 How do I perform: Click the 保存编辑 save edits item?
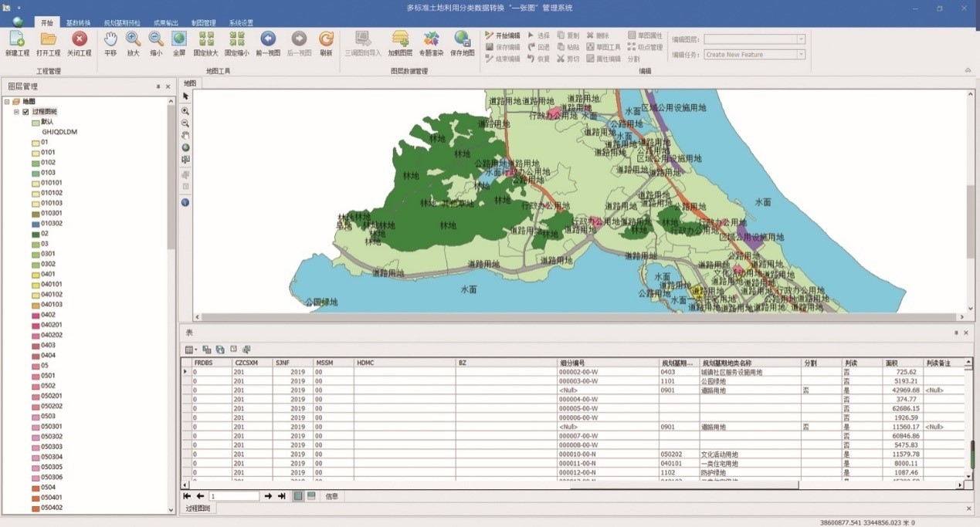[x=503, y=47]
